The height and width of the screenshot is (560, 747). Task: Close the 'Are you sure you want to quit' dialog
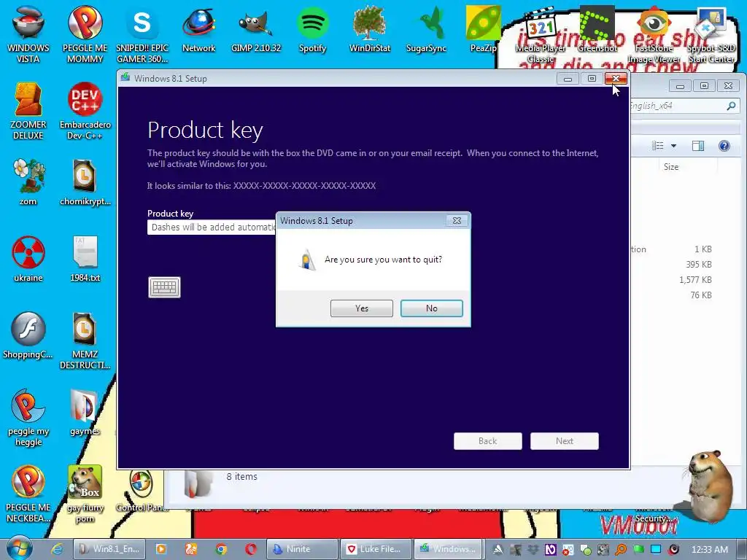point(457,220)
